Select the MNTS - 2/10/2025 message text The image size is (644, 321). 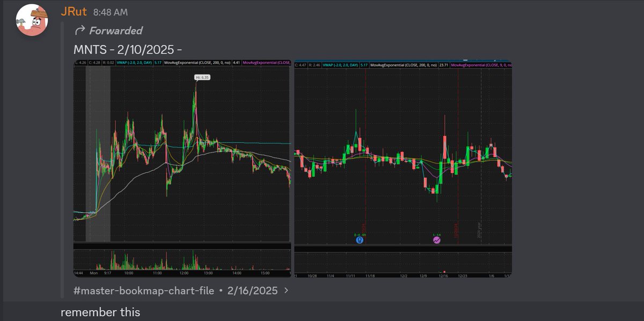[128, 49]
